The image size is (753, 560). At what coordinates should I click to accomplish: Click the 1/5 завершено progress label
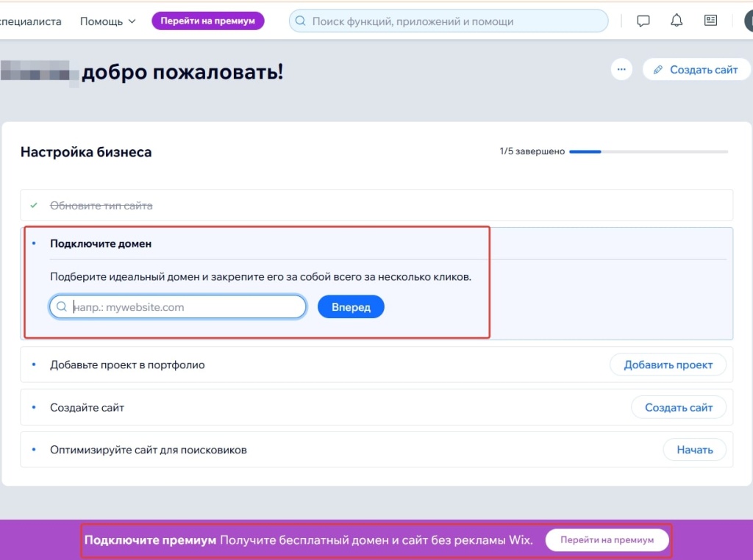[x=532, y=151]
